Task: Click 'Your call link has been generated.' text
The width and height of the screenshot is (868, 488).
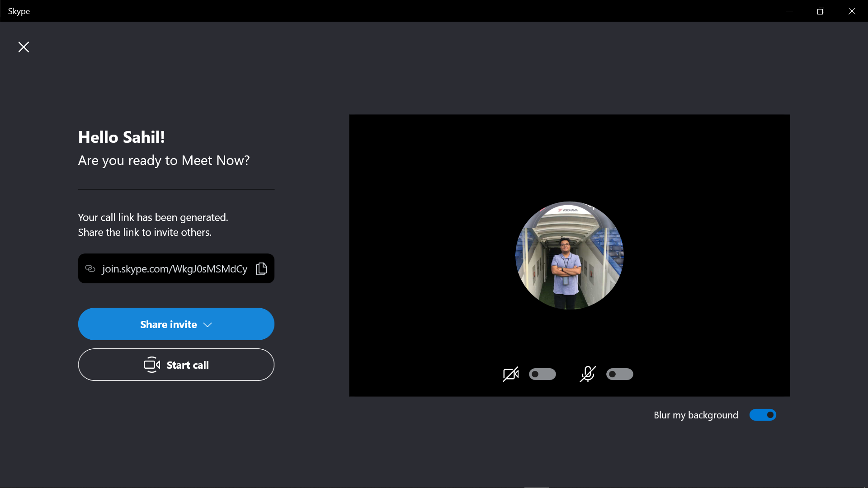Action: pos(153,217)
